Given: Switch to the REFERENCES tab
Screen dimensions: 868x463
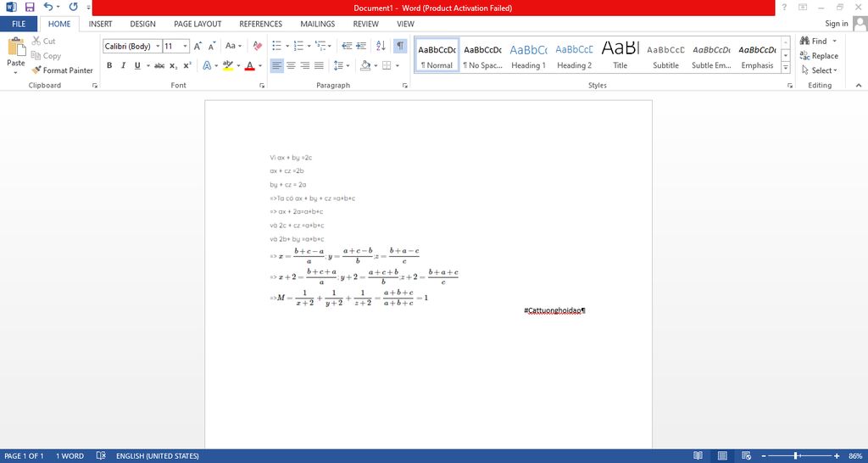Looking at the screenshot, I should pyautogui.click(x=261, y=24).
